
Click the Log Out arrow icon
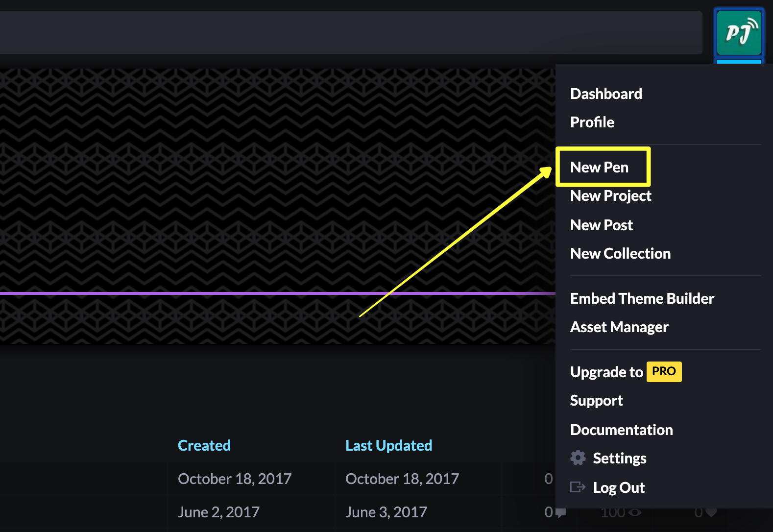(x=578, y=487)
